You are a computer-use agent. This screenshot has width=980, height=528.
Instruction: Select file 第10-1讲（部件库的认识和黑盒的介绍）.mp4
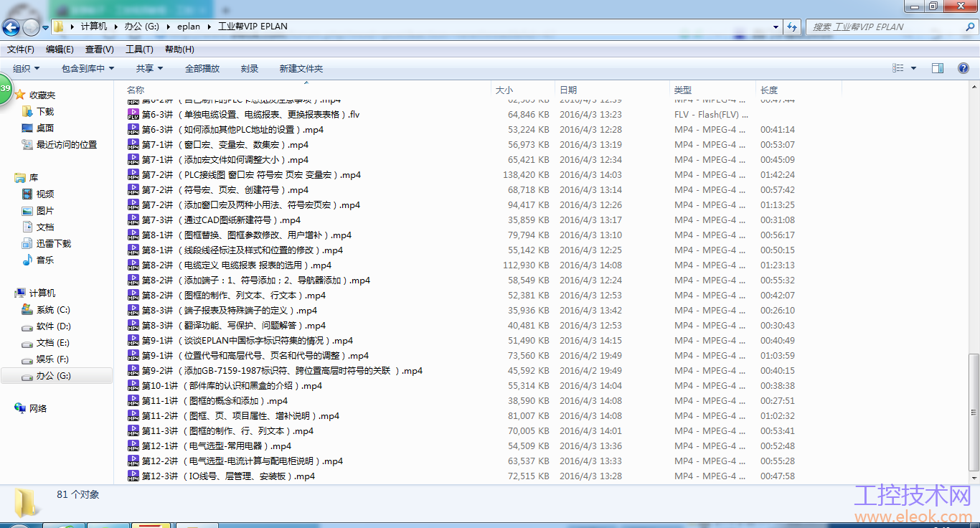232,385
